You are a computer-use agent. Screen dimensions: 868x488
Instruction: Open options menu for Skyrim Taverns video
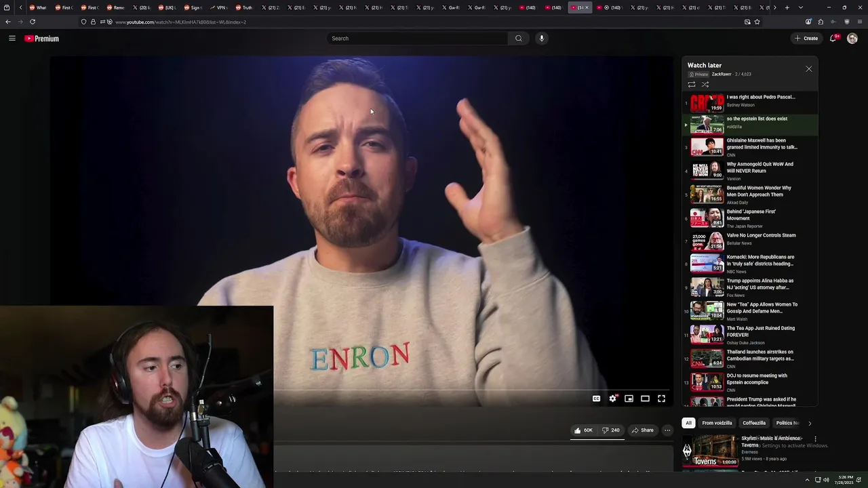click(815, 439)
